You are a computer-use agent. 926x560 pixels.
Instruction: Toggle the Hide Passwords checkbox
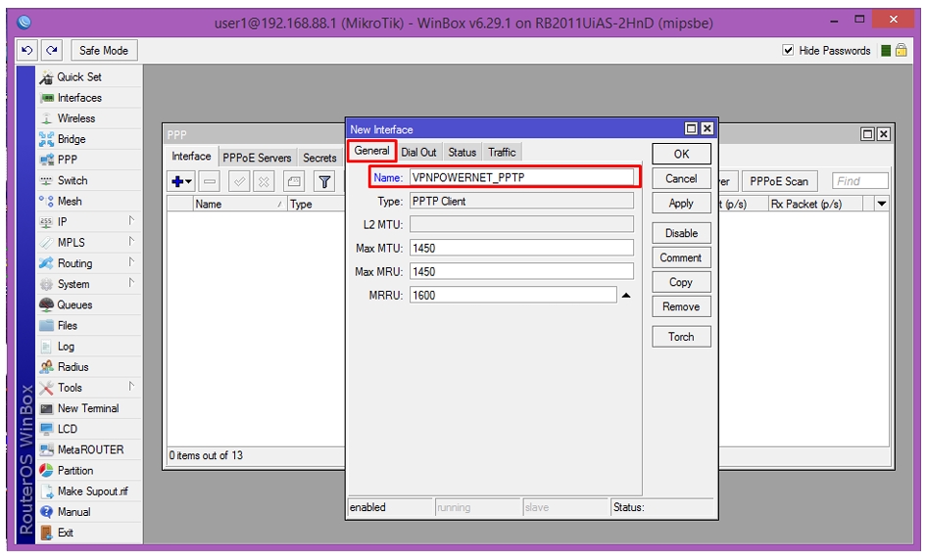point(788,50)
